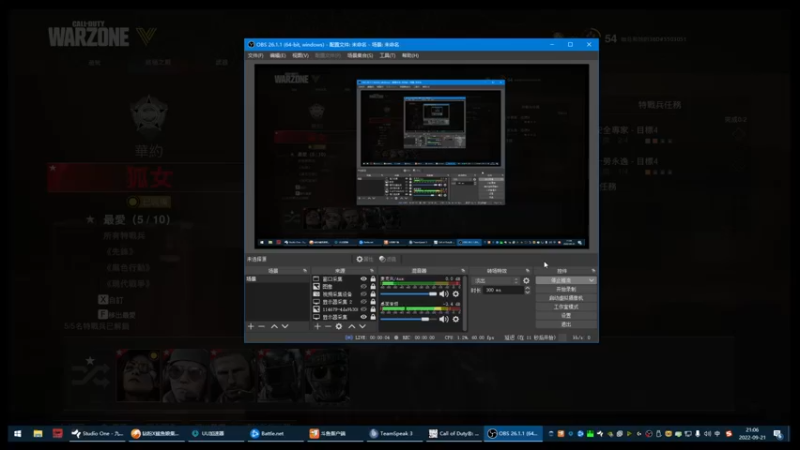Open the 工具(T) menu
Viewport: 800px width, 450px height.
[387, 55]
